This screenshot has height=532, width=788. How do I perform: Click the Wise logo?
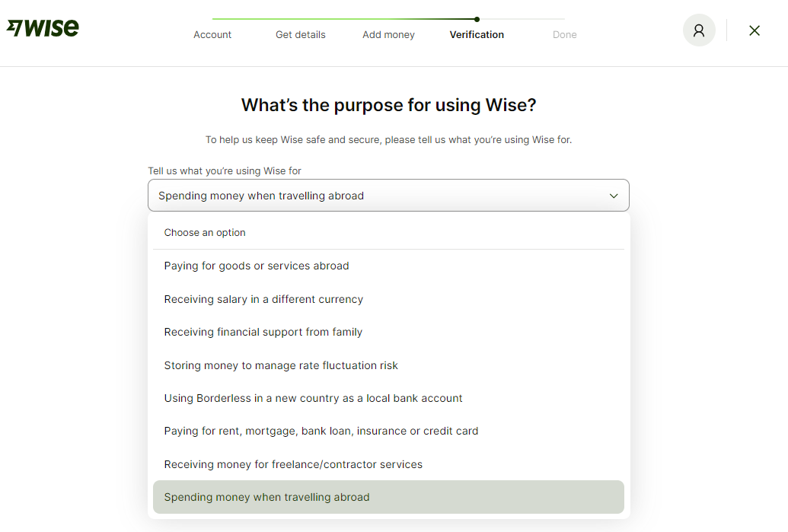click(43, 28)
